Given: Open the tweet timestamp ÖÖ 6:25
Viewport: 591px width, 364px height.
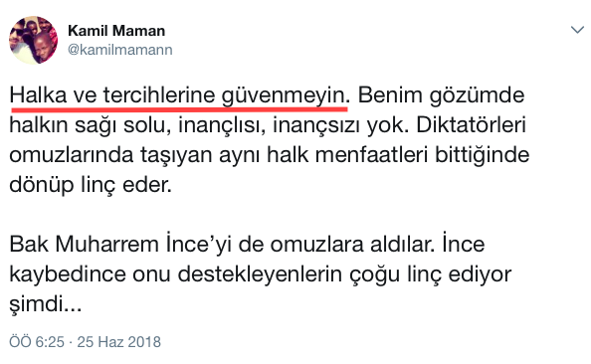Looking at the screenshot, I should (37, 342).
